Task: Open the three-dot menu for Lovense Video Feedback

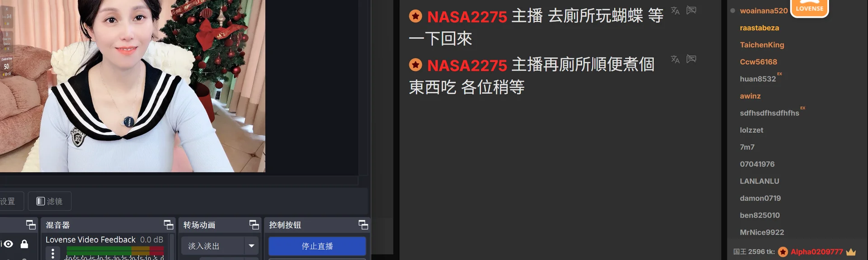Action: pos(53,253)
